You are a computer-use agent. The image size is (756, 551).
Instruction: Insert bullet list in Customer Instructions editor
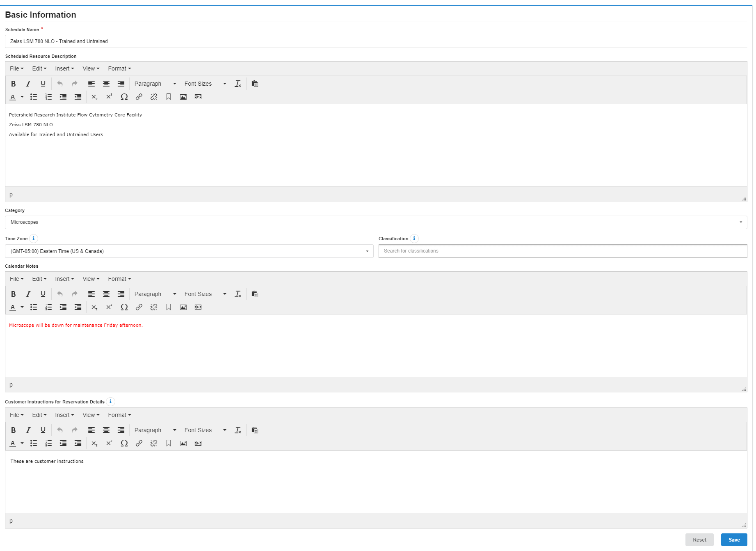[x=34, y=444]
